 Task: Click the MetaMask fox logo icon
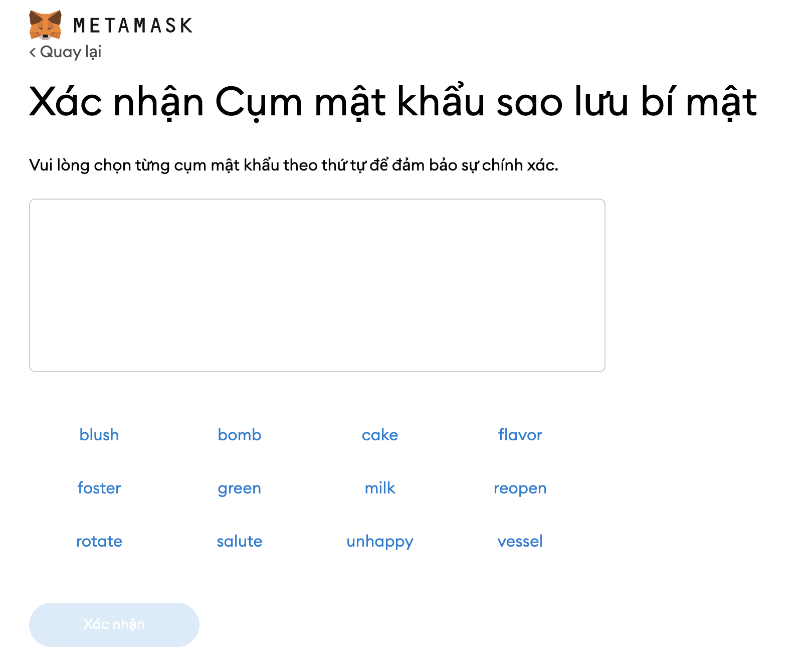45,25
